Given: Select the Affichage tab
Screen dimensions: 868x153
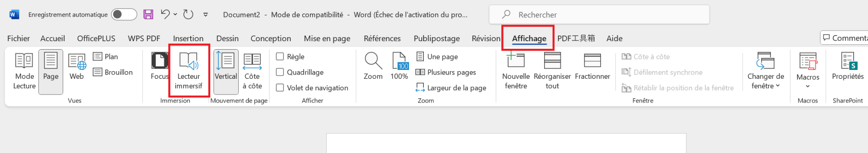Looking at the screenshot, I should click(x=529, y=39).
